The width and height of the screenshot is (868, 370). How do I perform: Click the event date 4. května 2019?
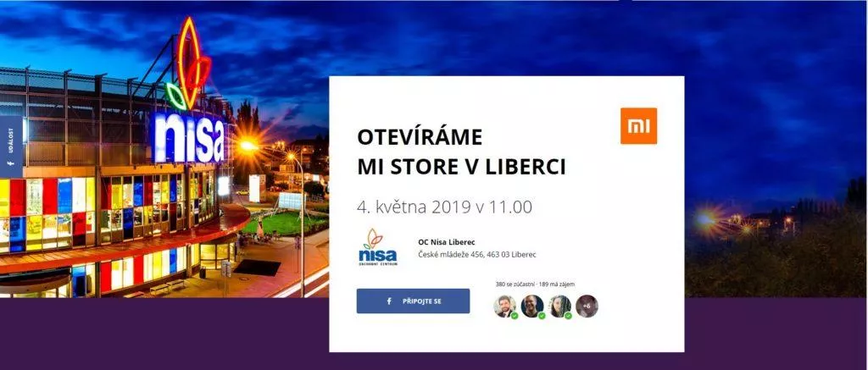click(x=420, y=207)
